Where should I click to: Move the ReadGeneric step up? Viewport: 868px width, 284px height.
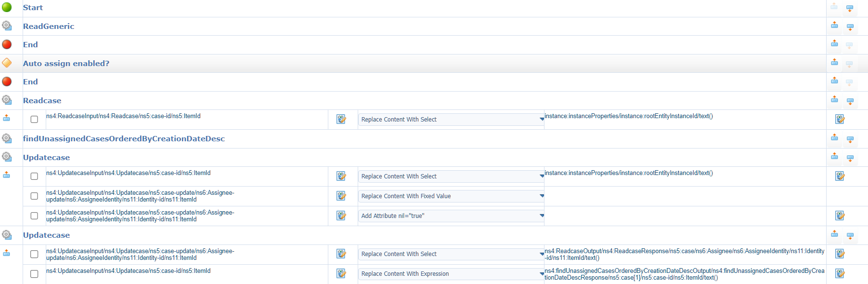[834, 25]
